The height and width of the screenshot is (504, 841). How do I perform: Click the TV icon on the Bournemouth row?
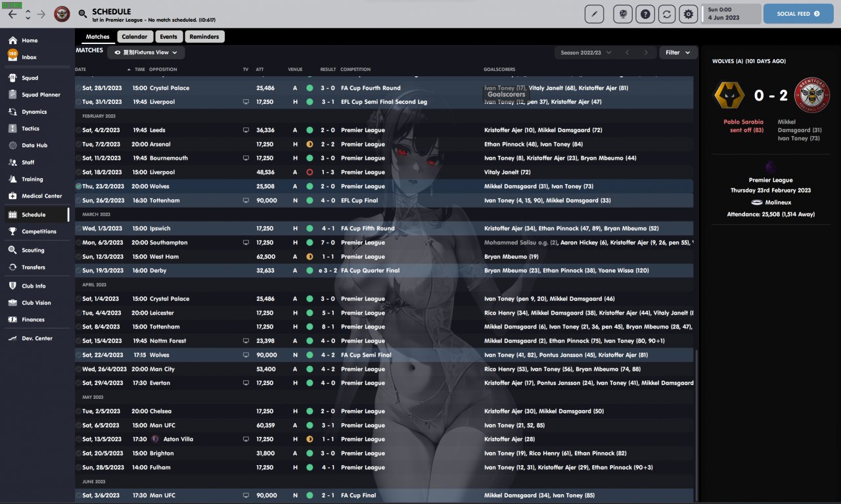(246, 158)
